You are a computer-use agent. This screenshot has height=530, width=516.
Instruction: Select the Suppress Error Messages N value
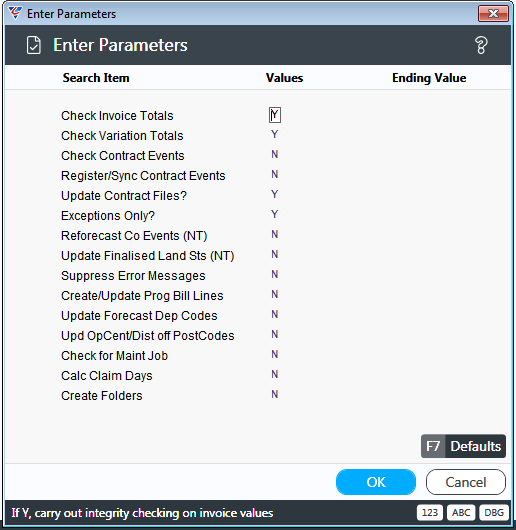click(x=275, y=274)
